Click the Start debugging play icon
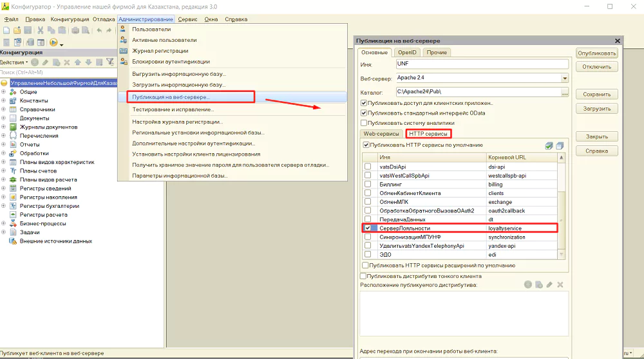 [x=53, y=42]
